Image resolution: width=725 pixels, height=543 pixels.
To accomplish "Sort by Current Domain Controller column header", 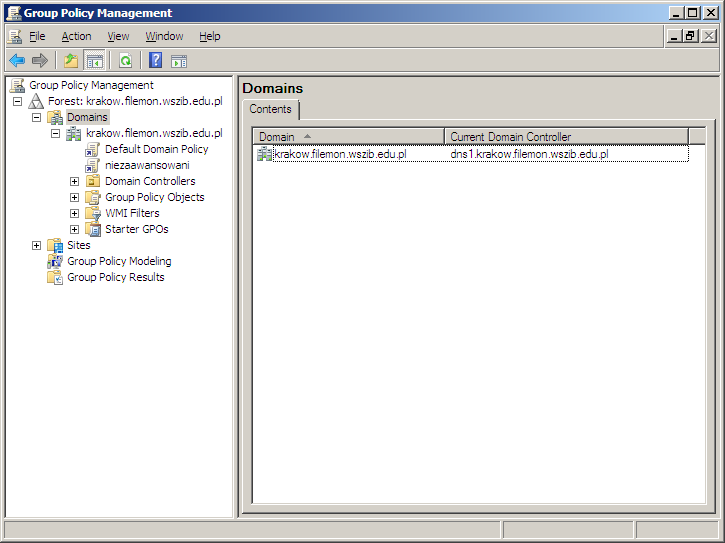I will click(566, 137).
